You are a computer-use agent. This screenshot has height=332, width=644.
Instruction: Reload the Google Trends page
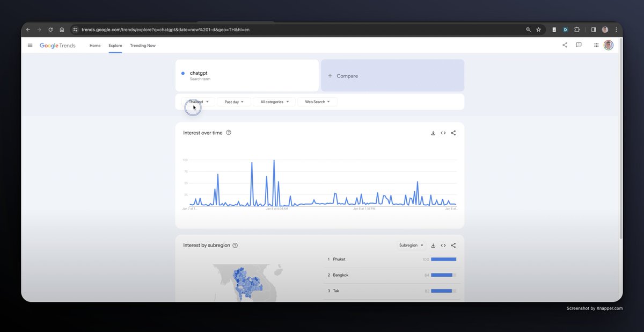click(x=50, y=30)
